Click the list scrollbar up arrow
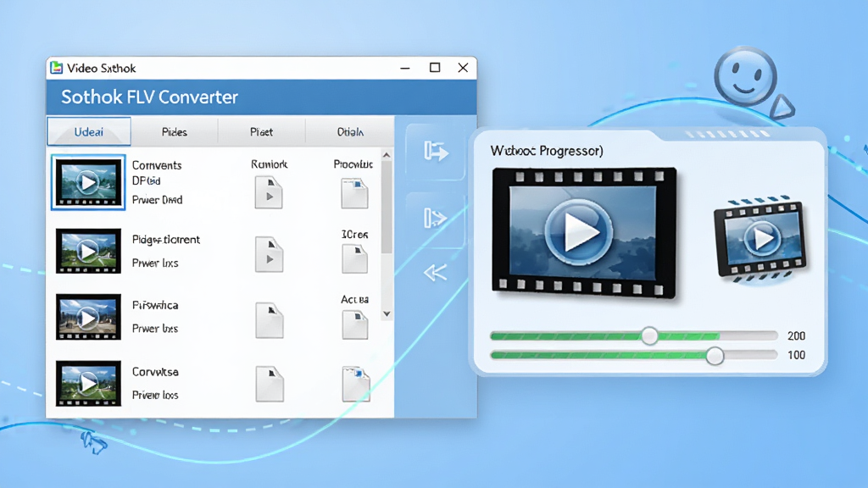Screen dimensions: 868x488 click(387, 156)
